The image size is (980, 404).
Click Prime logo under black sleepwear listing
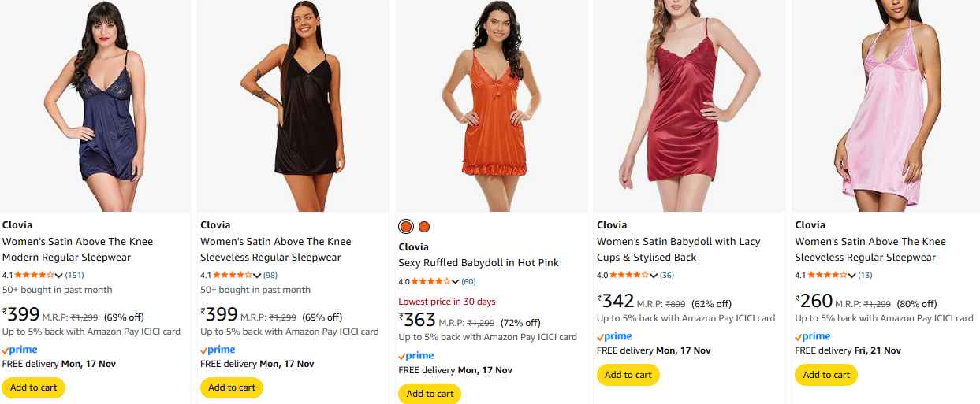tap(218, 350)
